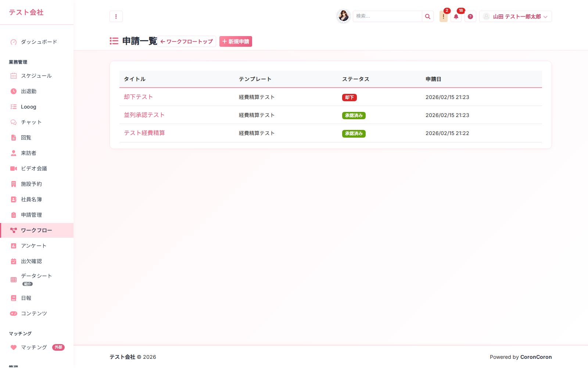
Task: Click the 施設予約 building icon
Action: click(x=14, y=184)
